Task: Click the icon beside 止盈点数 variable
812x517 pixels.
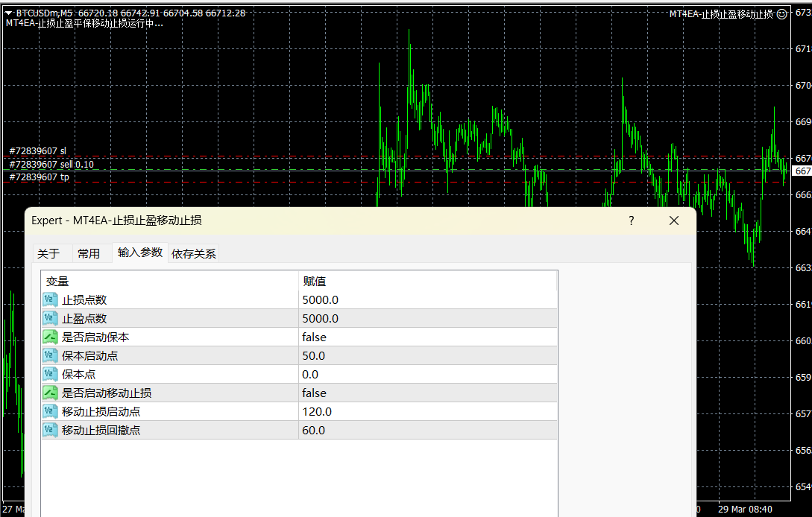Action: click(x=50, y=319)
